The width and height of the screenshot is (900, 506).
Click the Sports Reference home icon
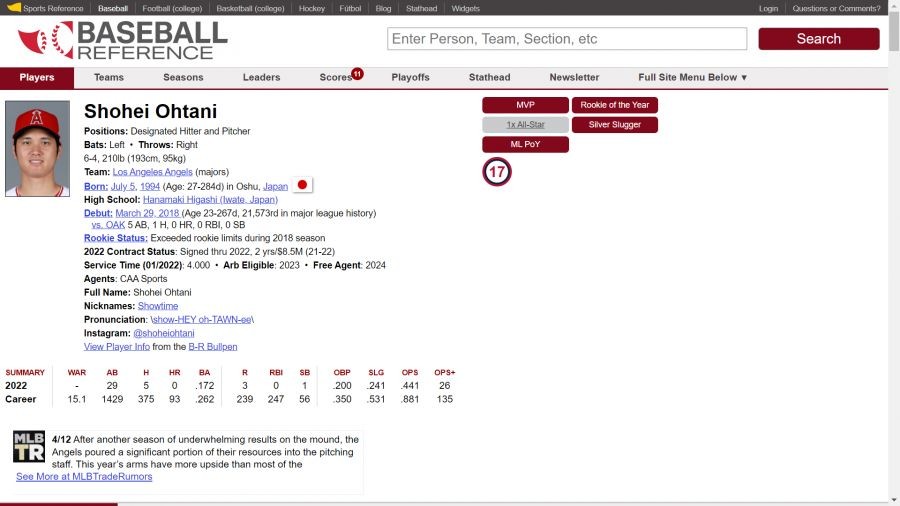point(14,8)
